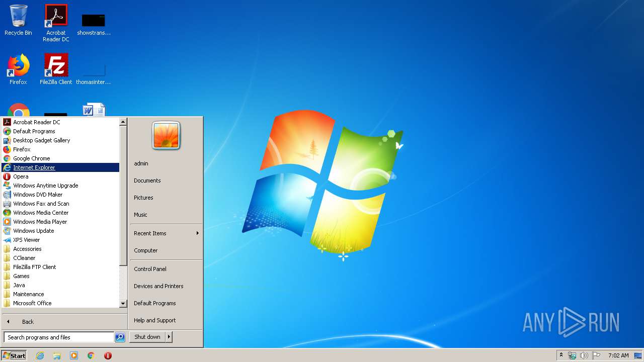Open the showtrans desktop file
644x362 pixels.
point(94,24)
